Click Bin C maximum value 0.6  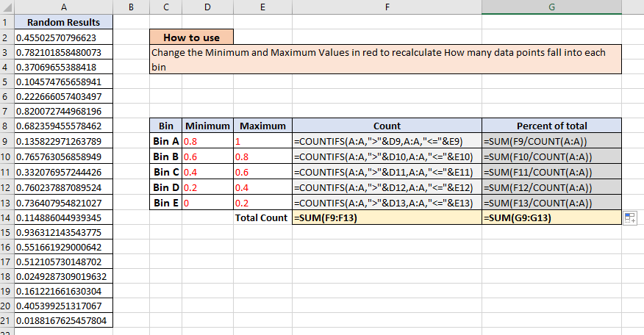tap(263, 172)
